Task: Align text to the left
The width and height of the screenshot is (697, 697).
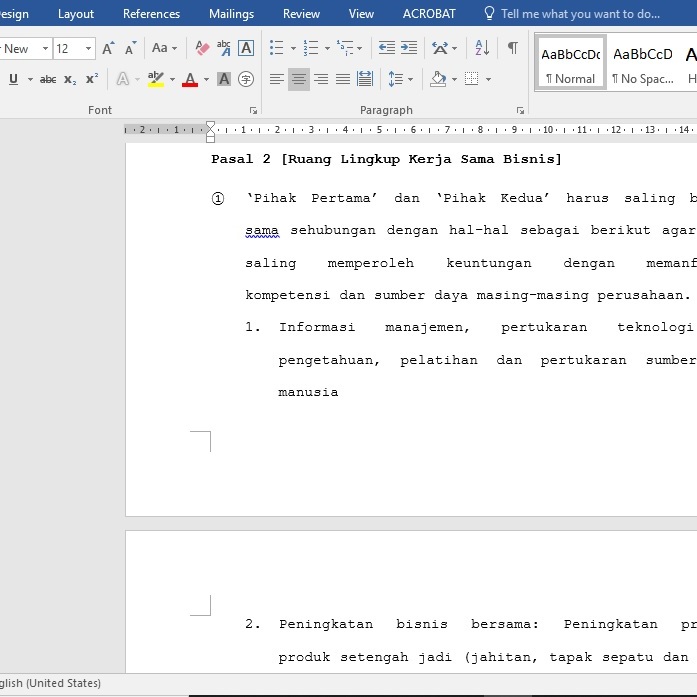Action: tap(277, 79)
